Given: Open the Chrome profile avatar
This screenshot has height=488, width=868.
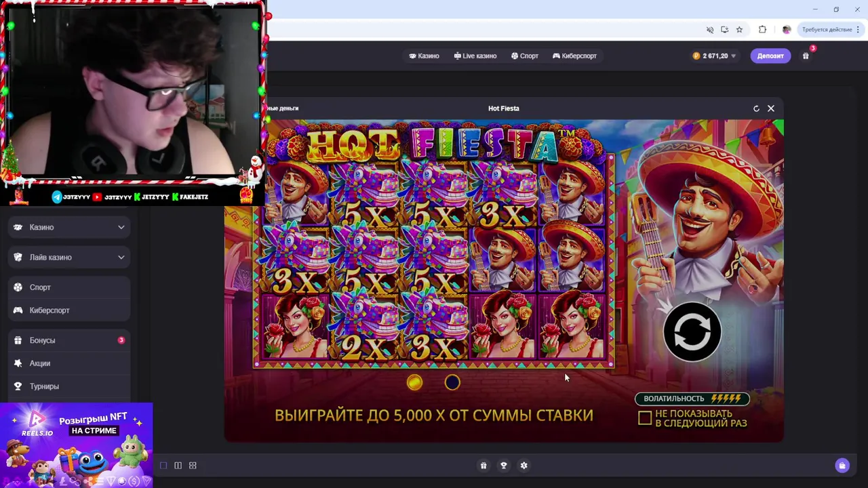Looking at the screenshot, I should [x=787, y=30].
